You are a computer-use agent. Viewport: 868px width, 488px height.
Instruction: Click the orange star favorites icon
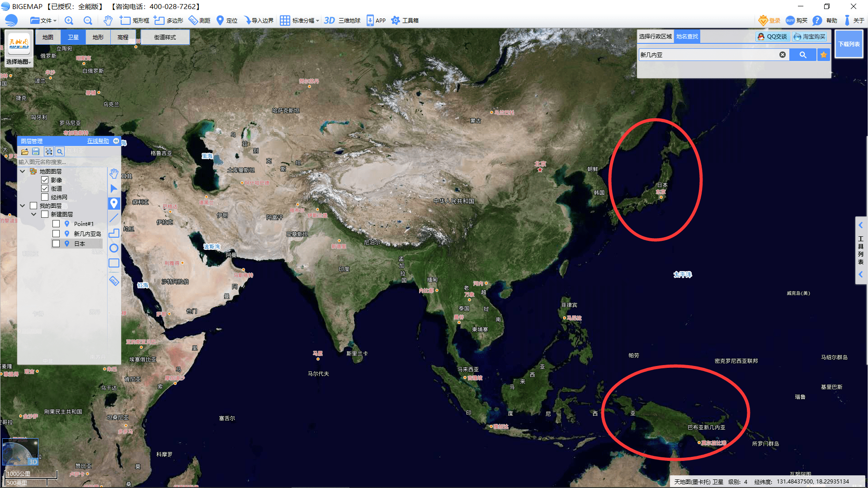824,55
